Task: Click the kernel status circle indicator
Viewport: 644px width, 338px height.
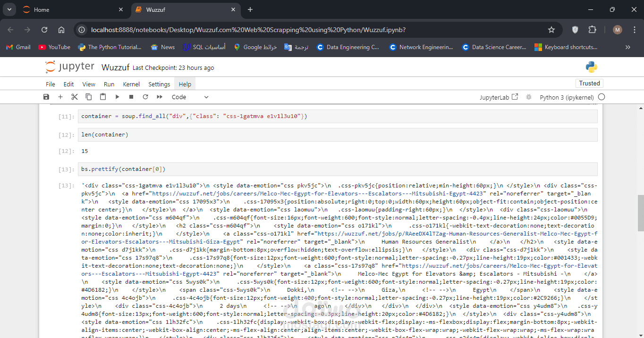Action: tap(602, 97)
